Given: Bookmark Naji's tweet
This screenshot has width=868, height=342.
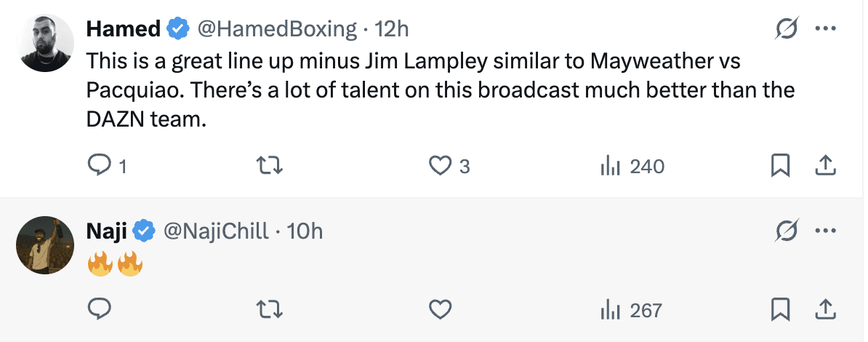Looking at the screenshot, I should [x=779, y=310].
